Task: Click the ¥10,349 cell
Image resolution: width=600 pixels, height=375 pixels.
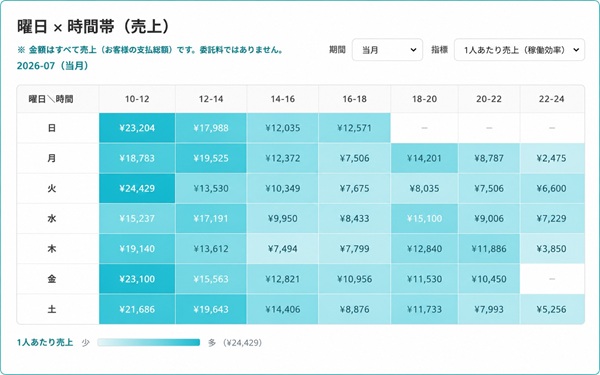Action: point(283,188)
